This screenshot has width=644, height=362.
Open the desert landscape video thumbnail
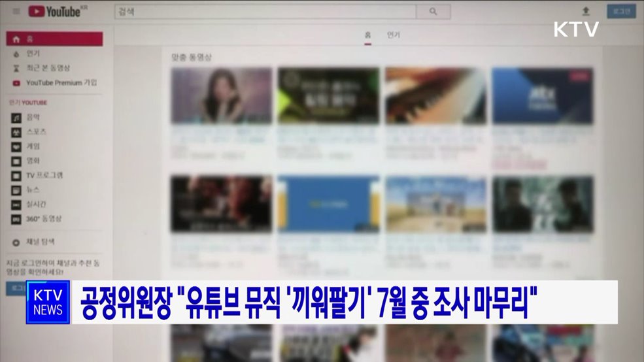pos(436,204)
